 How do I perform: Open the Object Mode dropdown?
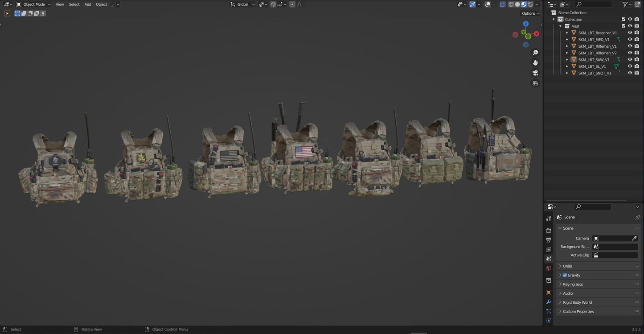[x=33, y=4]
